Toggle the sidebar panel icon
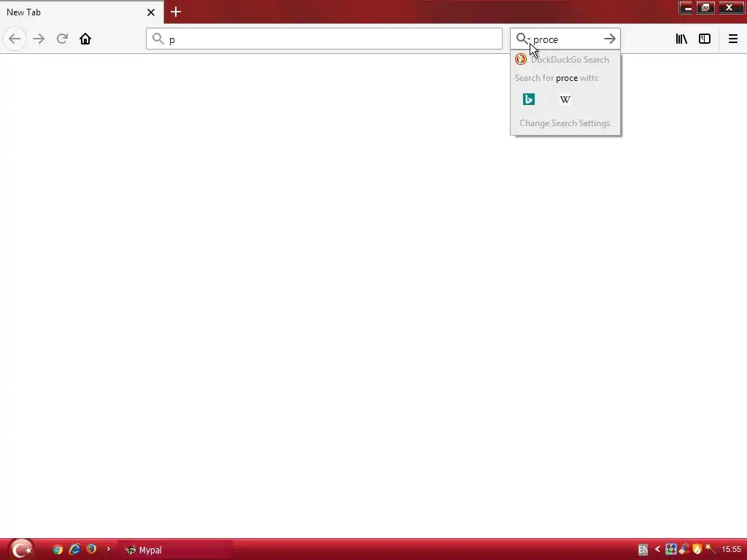 click(705, 39)
